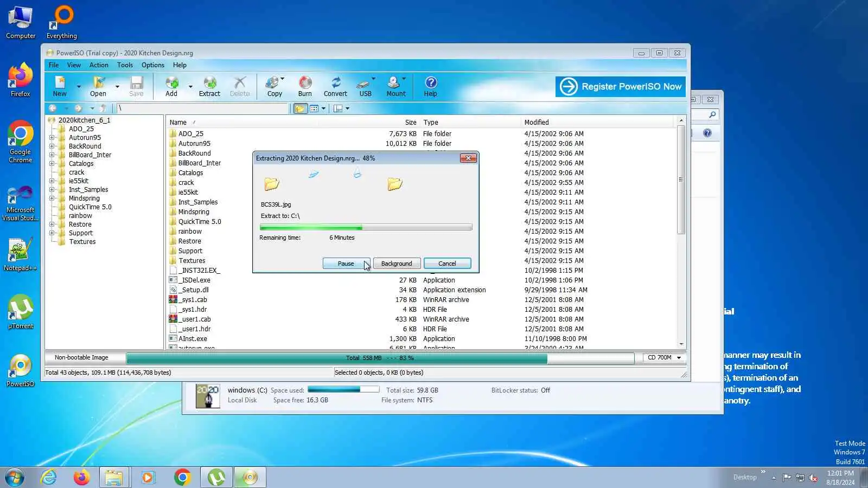Click the path address input field
The width and height of the screenshot is (868, 488).
pos(203,108)
